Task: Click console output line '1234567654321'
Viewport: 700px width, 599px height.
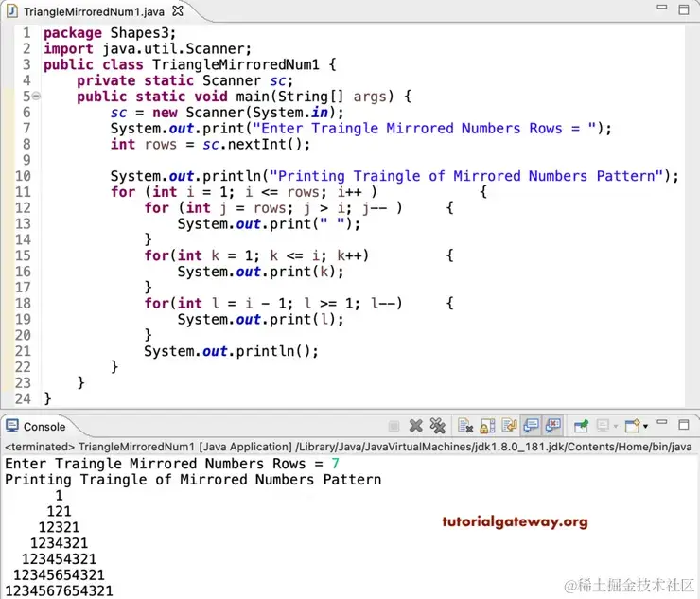Action: [x=59, y=590]
